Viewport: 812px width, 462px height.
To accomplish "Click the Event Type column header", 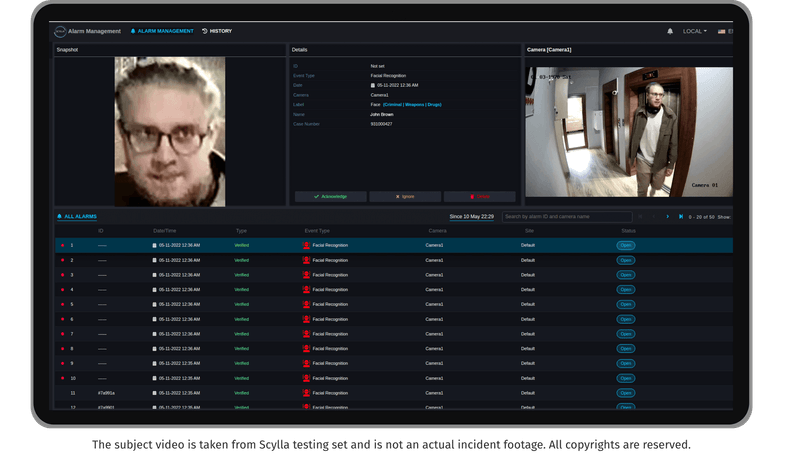I will tap(317, 231).
